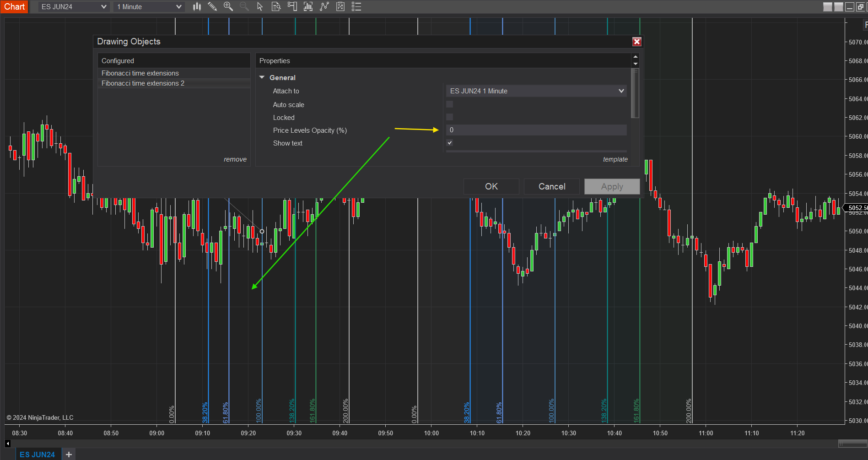Select 'Fibonacci time extensions 2' item
This screenshot has width=868, height=460.
click(174, 83)
